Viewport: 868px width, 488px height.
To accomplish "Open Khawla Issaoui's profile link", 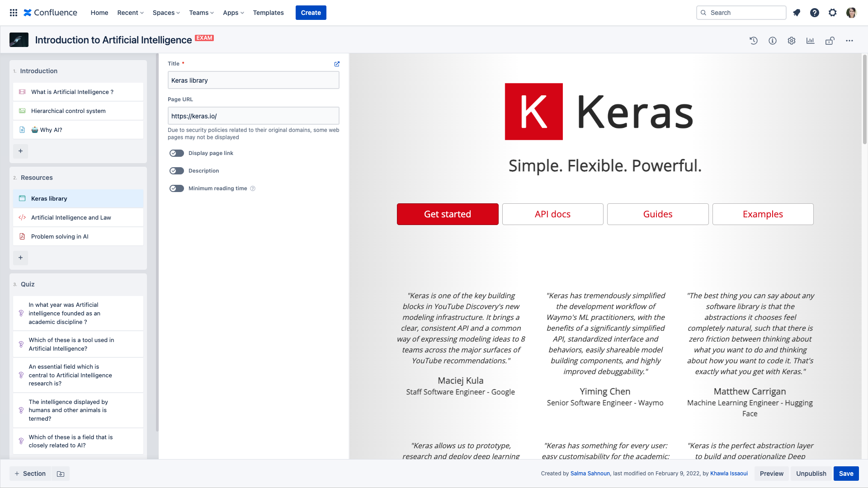I will [729, 474].
